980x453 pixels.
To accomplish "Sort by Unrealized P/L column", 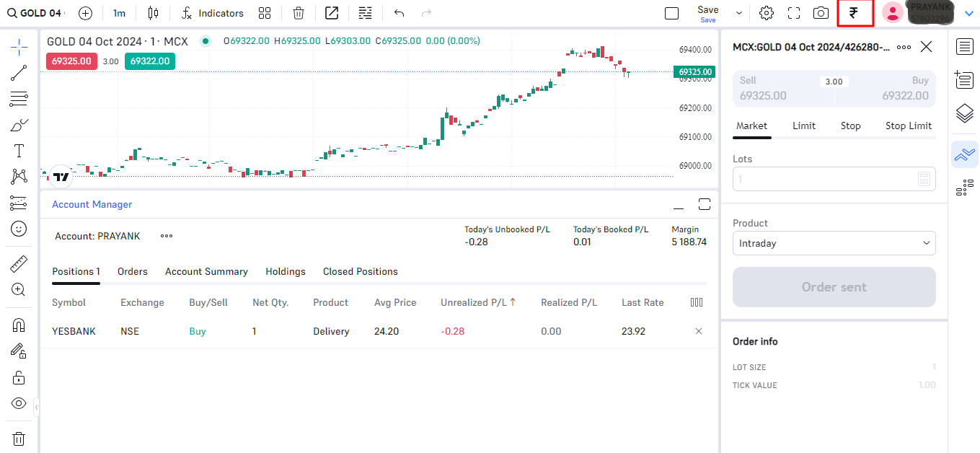I will [x=478, y=303].
